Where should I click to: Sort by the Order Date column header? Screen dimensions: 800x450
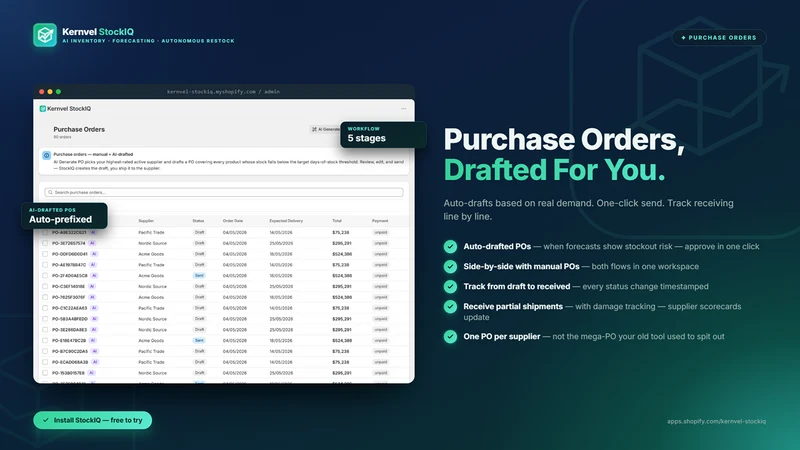click(x=233, y=221)
